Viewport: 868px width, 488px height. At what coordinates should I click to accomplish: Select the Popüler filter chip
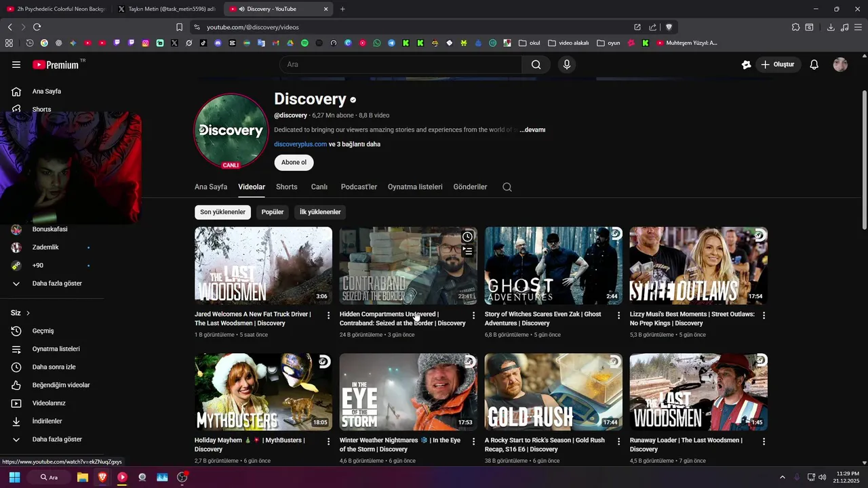(x=273, y=212)
